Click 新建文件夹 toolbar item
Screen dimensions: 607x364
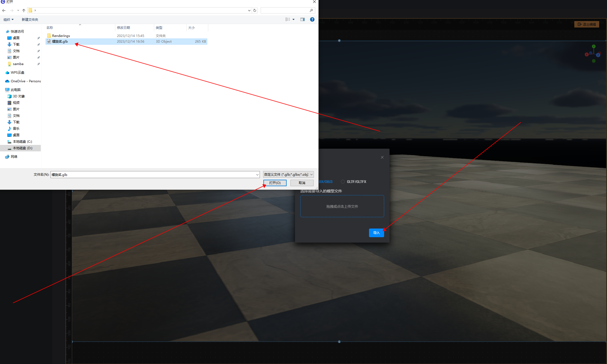[x=30, y=19]
